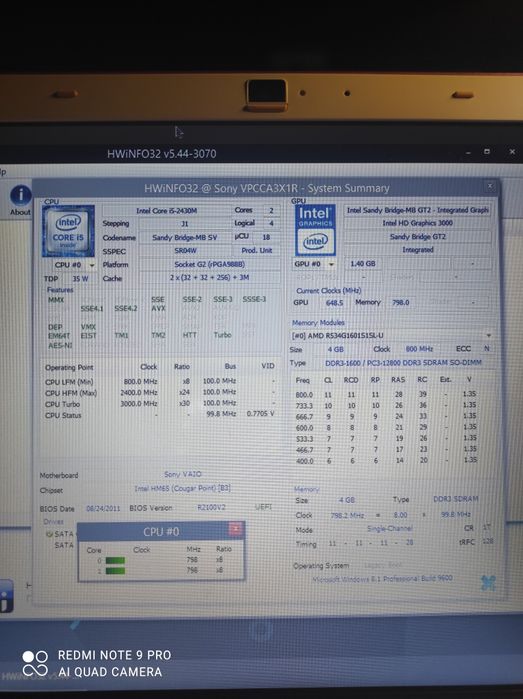Select the Intel Core i5-2430M name field

(x=166, y=211)
